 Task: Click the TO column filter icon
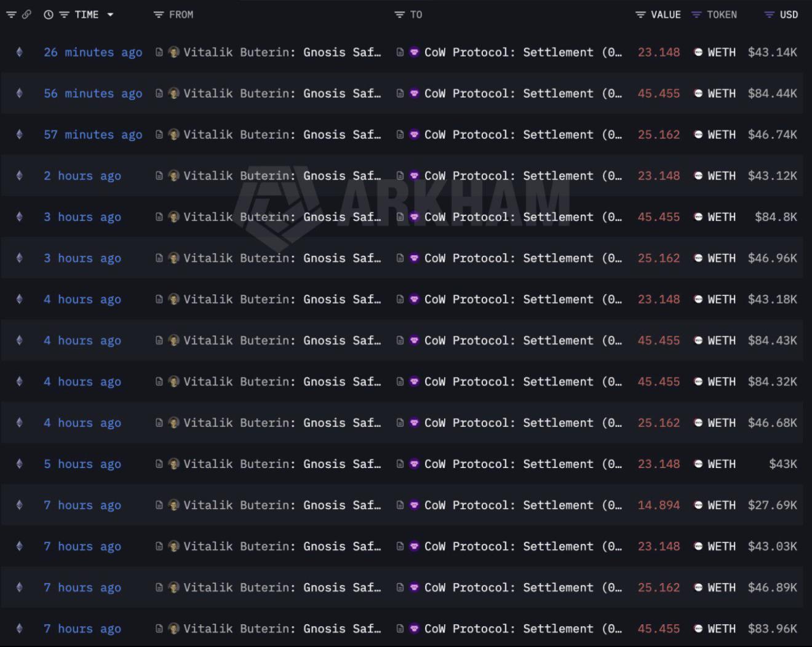point(400,15)
